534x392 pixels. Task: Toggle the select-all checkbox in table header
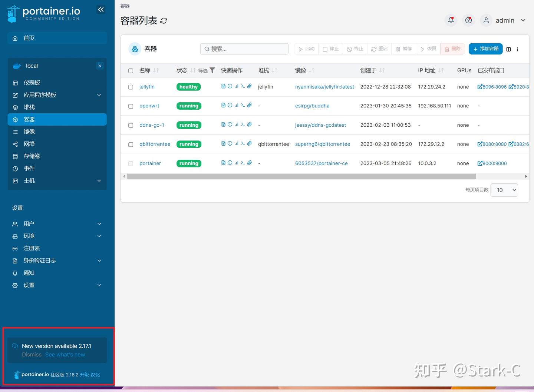coord(131,70)
